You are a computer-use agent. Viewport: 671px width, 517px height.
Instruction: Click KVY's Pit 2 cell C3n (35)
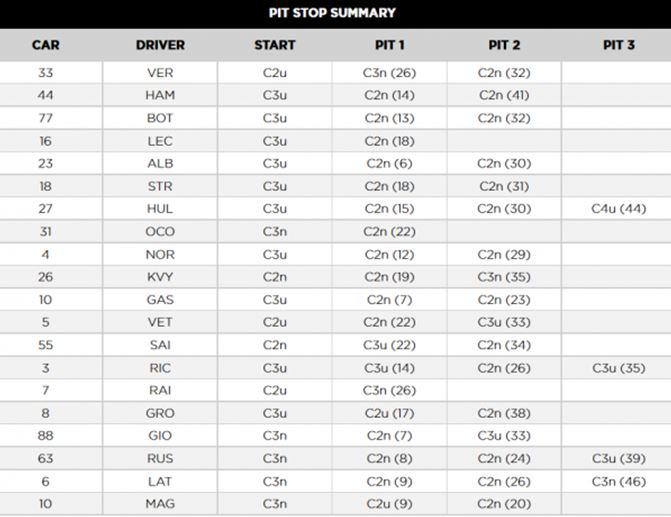(x=504, y=277)
